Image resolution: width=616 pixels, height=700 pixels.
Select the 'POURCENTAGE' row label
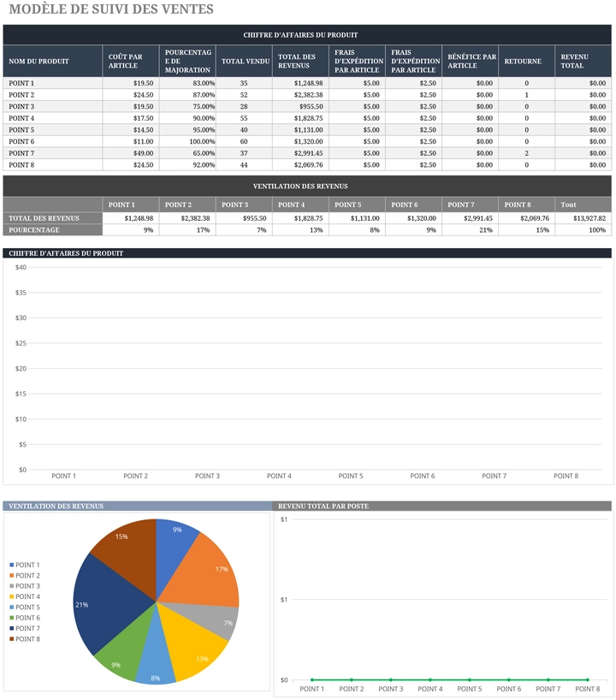[x=53, y=230]
